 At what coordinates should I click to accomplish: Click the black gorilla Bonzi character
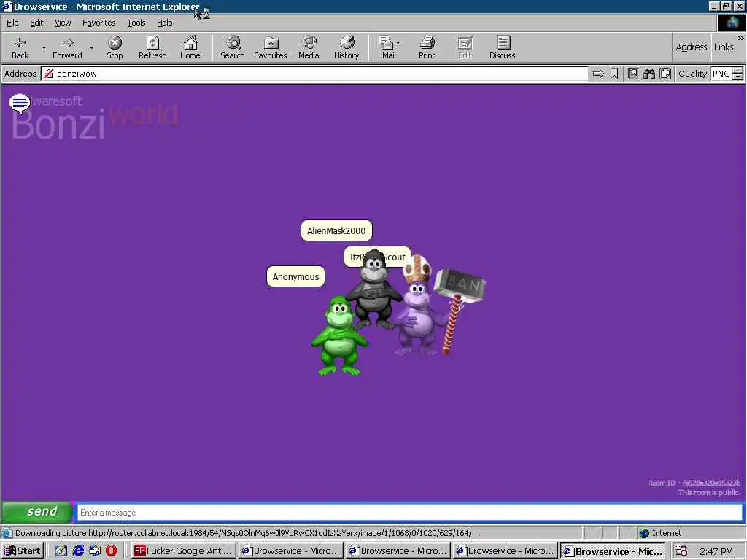tap(374, 290)
